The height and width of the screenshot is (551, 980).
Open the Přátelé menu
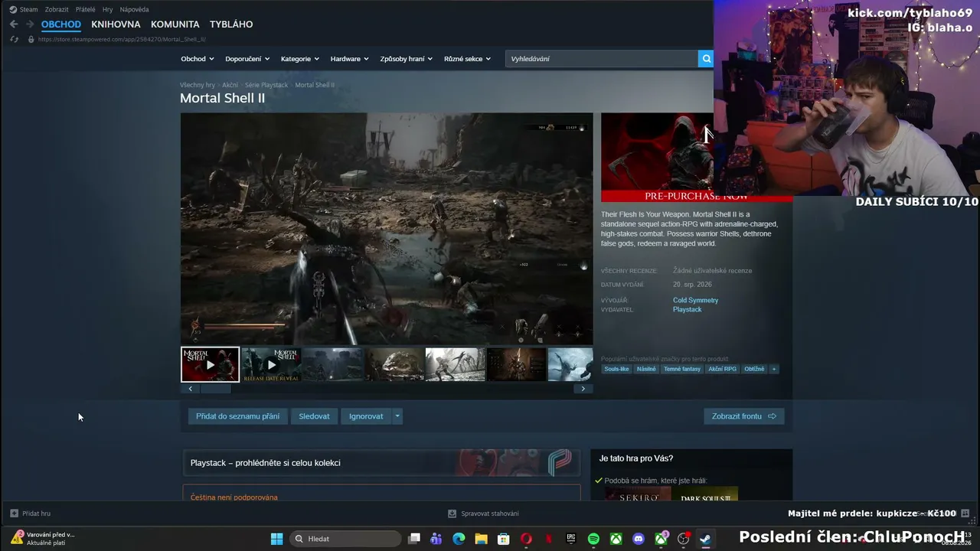tap(86, 9)
